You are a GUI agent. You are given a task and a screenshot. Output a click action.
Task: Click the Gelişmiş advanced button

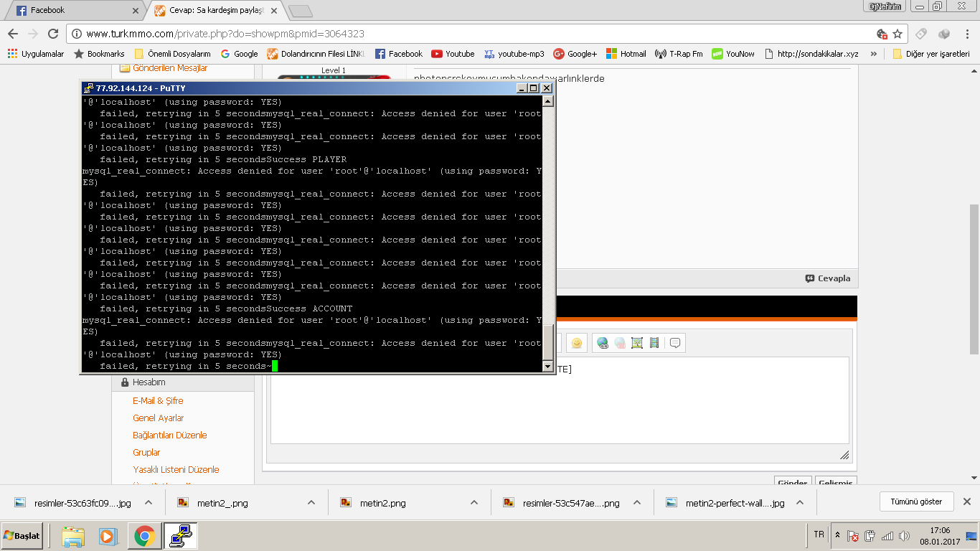click(836, 482)
